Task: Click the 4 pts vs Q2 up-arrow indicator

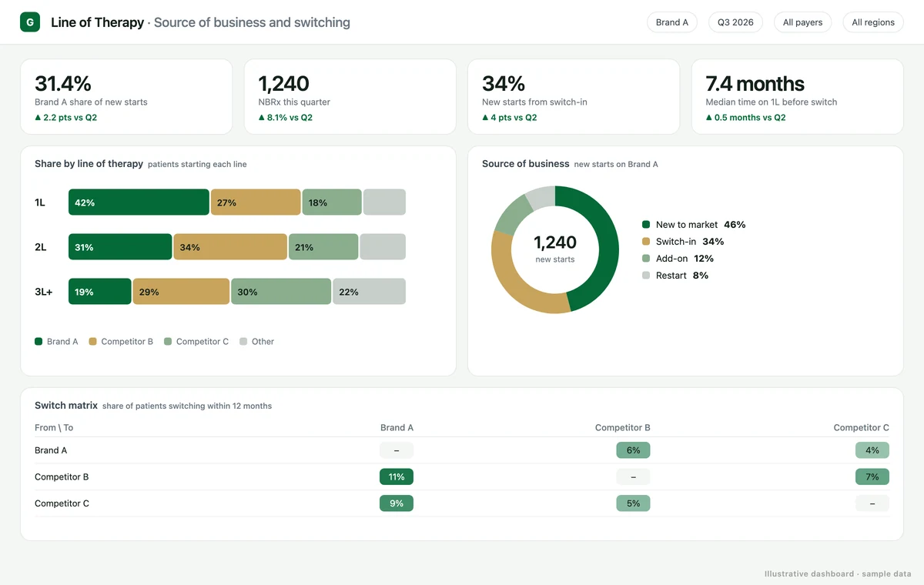Action: (509, 118)
